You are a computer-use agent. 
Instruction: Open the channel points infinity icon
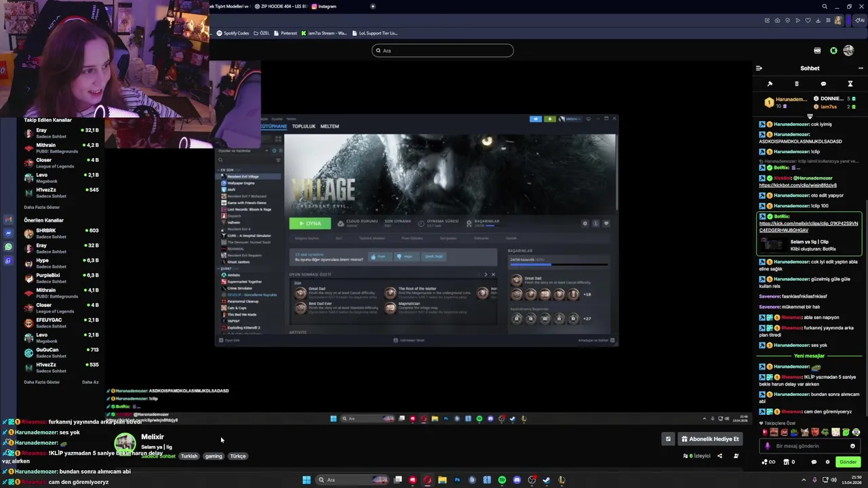pyautogui.click(x=768, y=462)
